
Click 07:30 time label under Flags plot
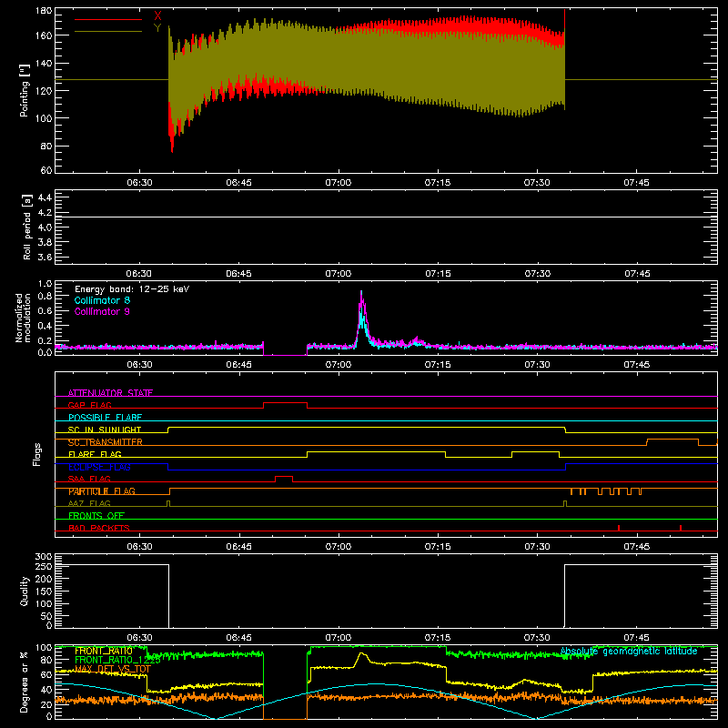click(537, 547)
